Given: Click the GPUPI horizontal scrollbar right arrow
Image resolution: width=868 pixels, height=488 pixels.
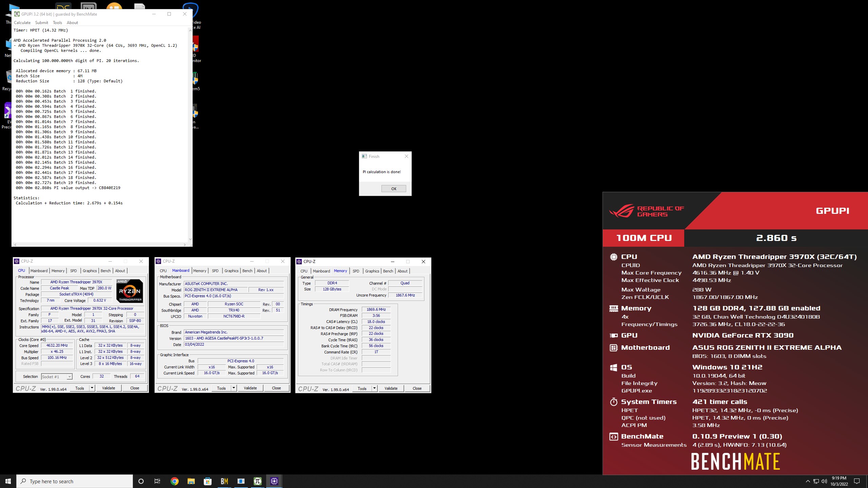Looking at the screenshot, I should [184, 244].
